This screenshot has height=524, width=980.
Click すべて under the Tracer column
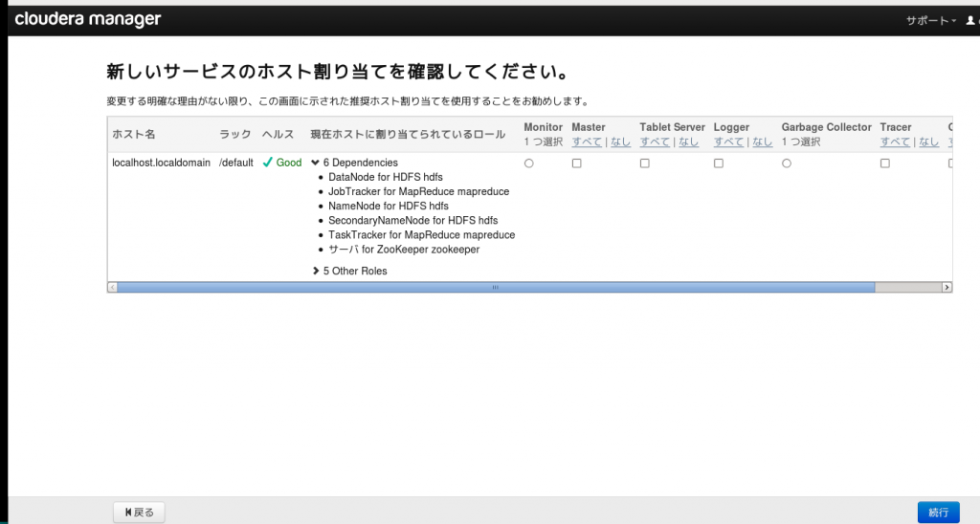tap(895, 142)
